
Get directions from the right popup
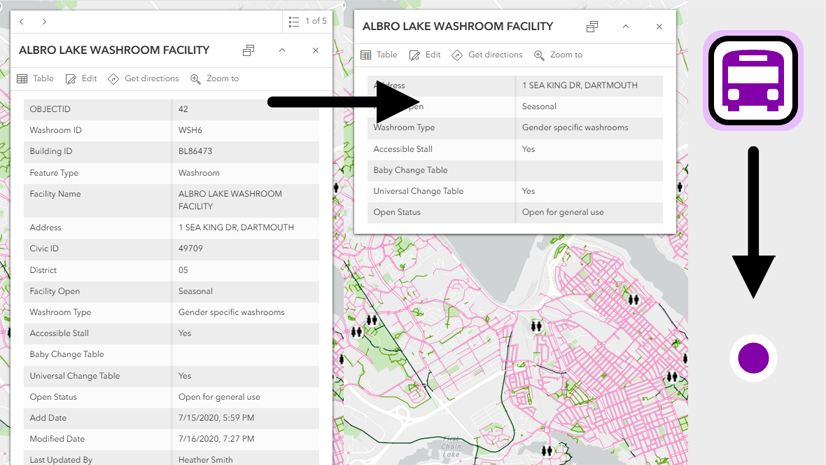click(487, 55)
